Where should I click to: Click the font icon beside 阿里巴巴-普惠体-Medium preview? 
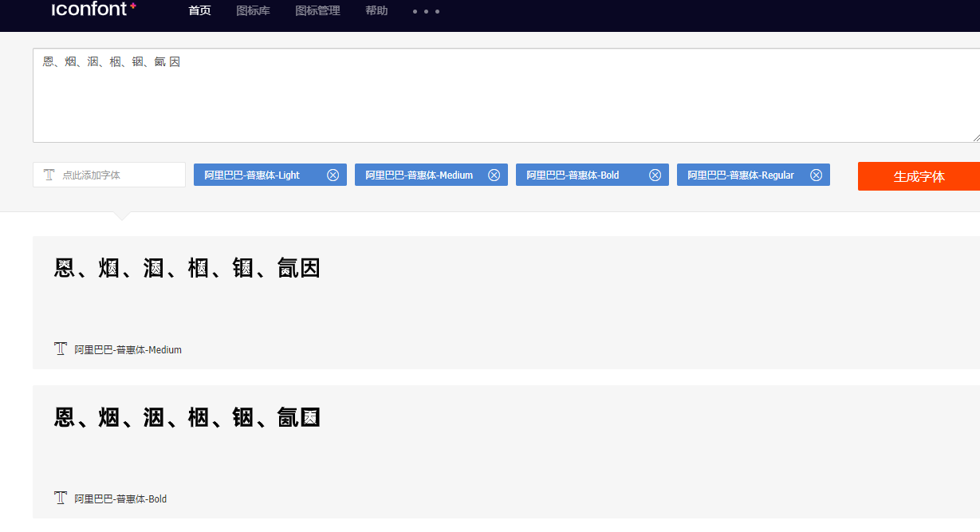61,349
